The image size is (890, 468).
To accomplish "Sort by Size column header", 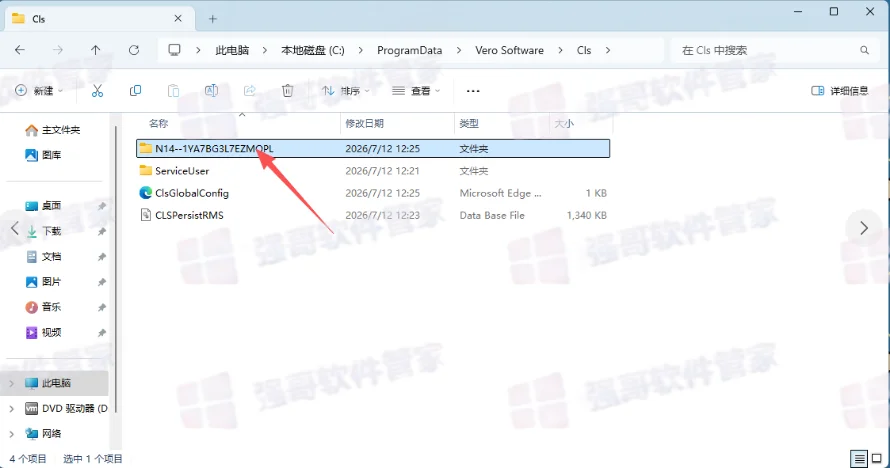I will [564, 124].
